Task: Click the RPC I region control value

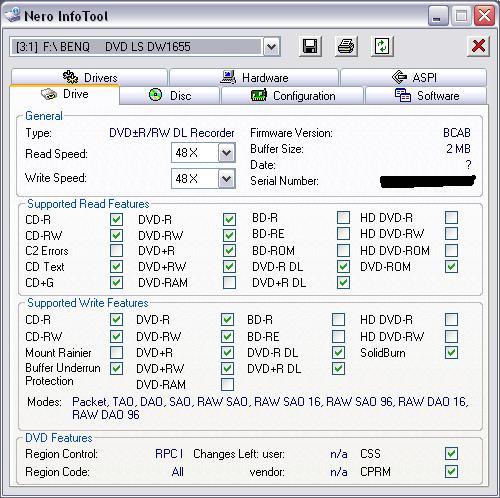Action: point(169,454)
